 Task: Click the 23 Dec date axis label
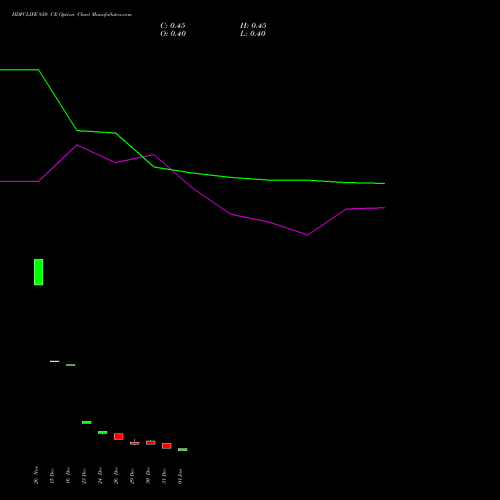84,475
